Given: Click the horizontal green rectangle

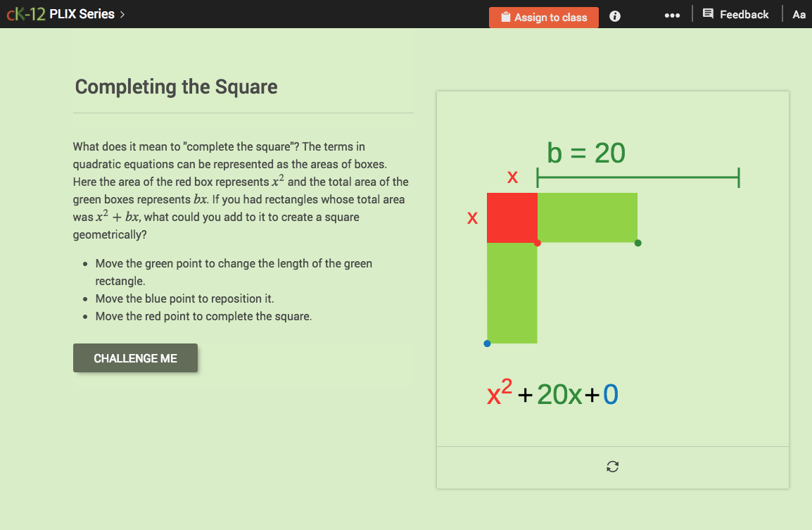Looking at the screenshot, I should pos(588,217).
